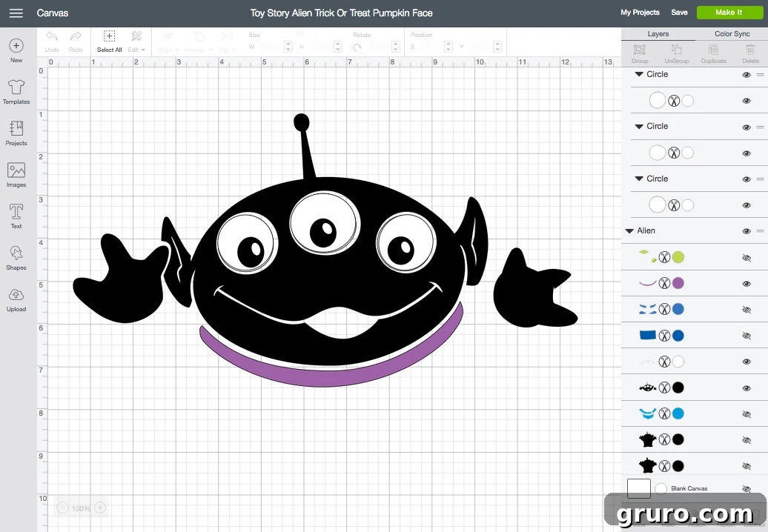This screenshot has height=532, width=768.
Task: Click the rotate value stepper
Action: point(396,47)
